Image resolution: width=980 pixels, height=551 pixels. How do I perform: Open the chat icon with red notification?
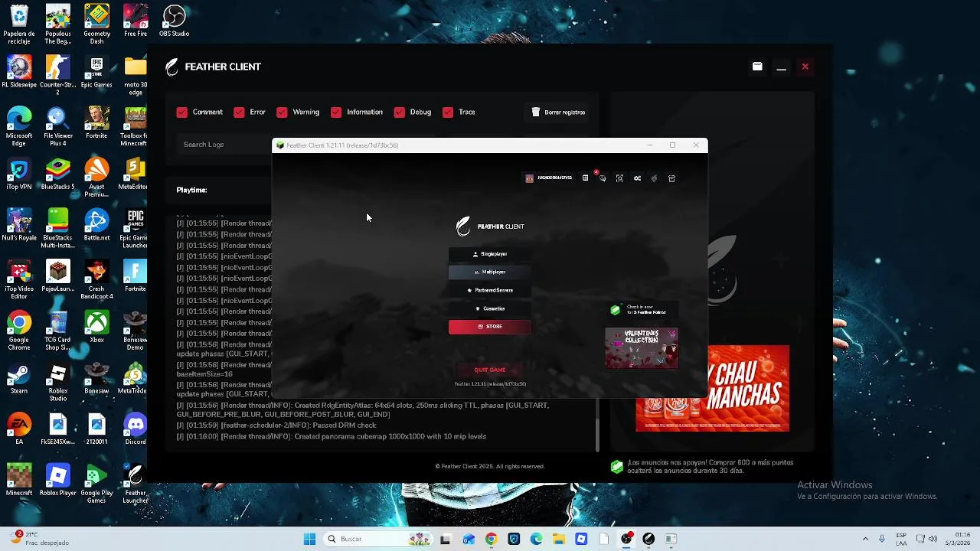coord(603,178)
